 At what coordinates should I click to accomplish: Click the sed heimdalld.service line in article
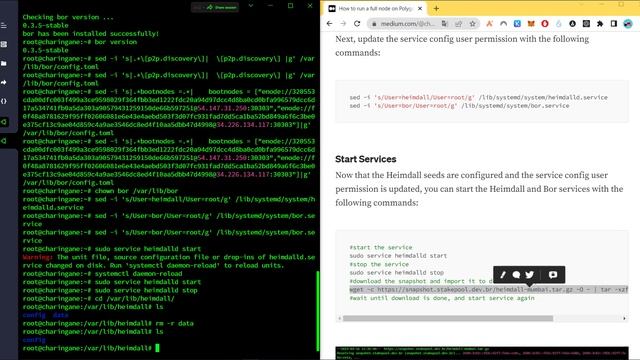478,98
